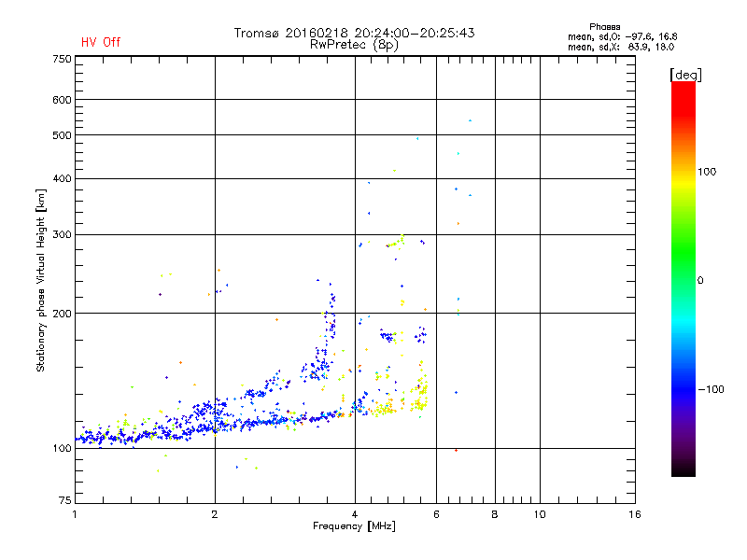Select the Tromsø 20160218 title text
Screen dimensions: 747x560
(x=354, y=33)
